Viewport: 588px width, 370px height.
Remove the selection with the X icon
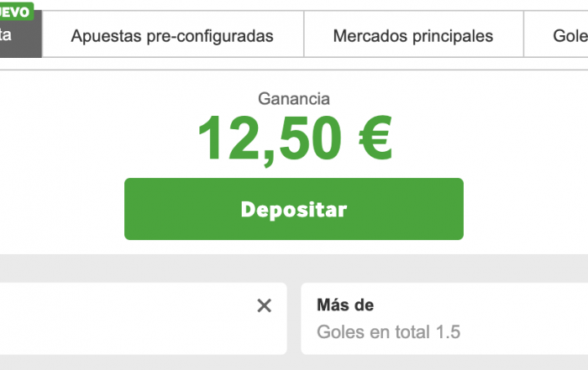tap(264, 306)
